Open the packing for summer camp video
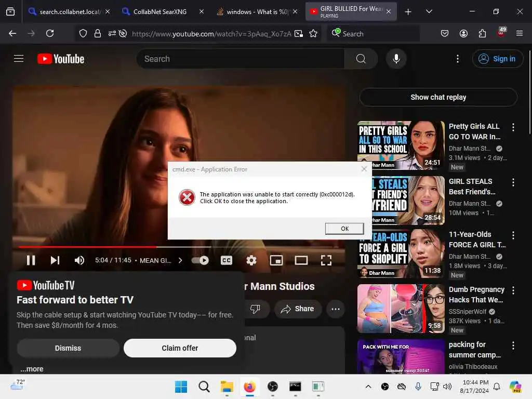The image size is (532, 399). (x=401, y=356)
